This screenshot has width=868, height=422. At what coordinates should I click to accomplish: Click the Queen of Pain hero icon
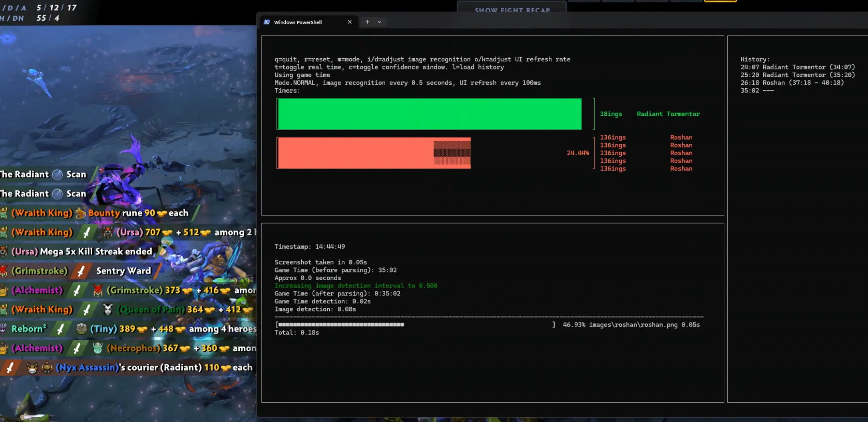pos(108,309)
